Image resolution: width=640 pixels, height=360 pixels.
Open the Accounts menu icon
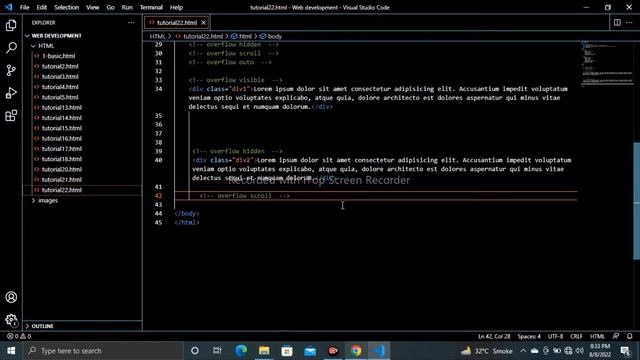11,297
